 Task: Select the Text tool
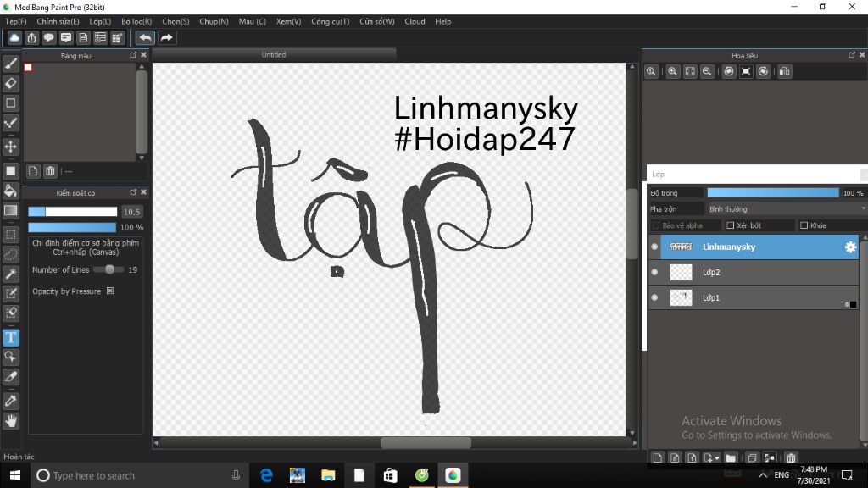pos(10,337)
